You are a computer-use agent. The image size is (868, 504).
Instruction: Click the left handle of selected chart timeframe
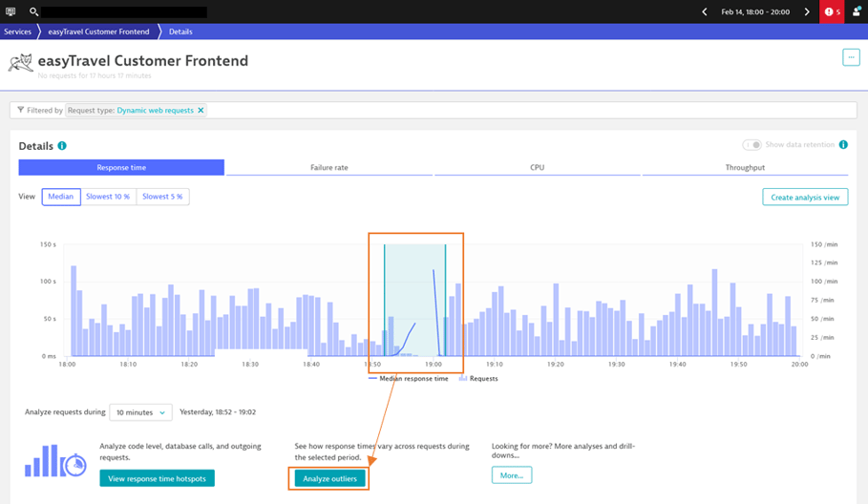(x=384, y=300)
